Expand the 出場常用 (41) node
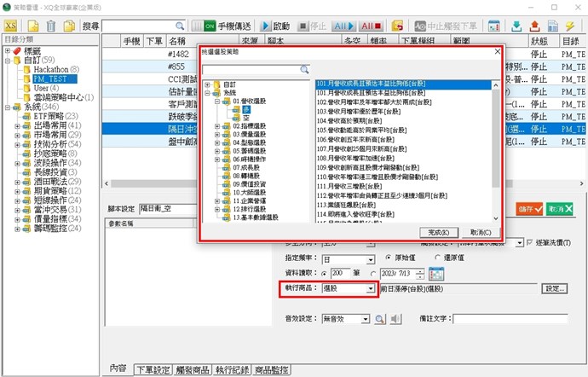Image resolution: width=588 pixels, height=377 pixels. 17,126
